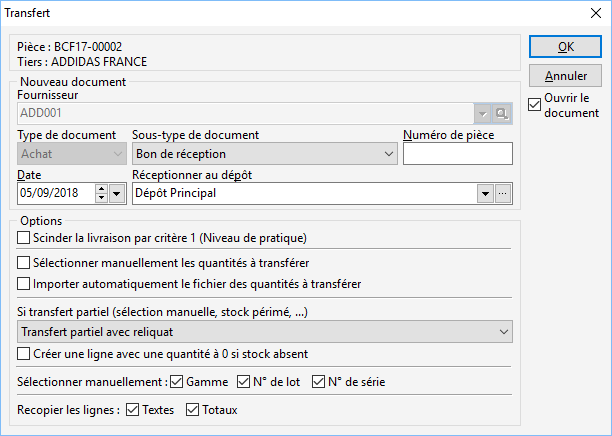612x436 pixels.
Task: Uncheck the Gamme checkbox
Action: click(177, 382)
